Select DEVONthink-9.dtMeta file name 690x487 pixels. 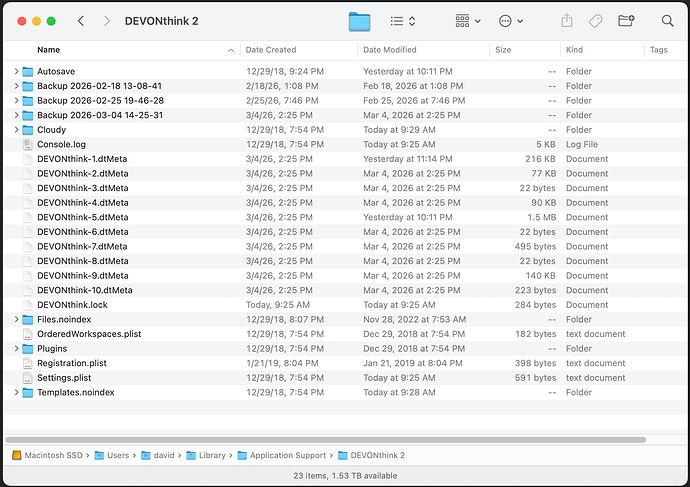83,275
